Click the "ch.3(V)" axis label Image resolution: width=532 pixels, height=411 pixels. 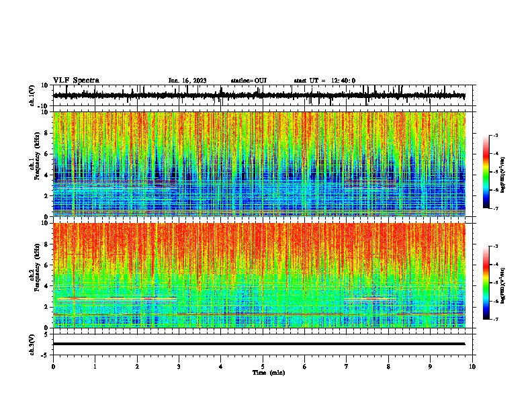32,345
